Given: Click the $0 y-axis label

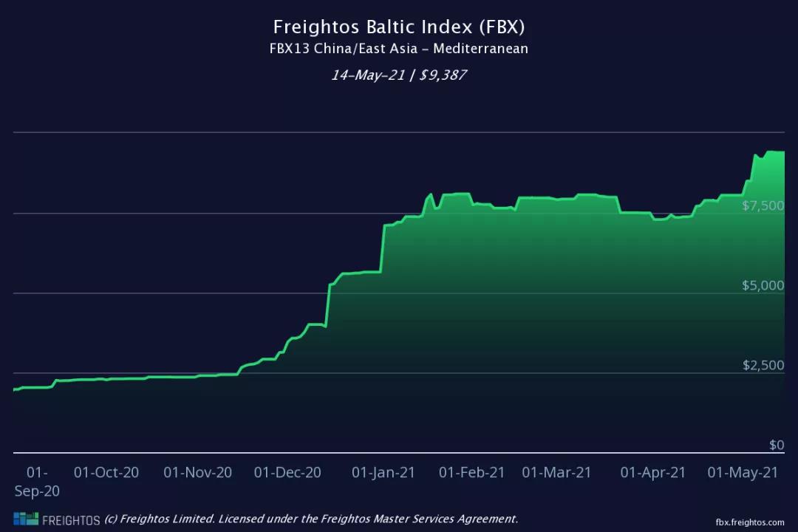Looking at the screenshot, I should [x=776, y=445].
